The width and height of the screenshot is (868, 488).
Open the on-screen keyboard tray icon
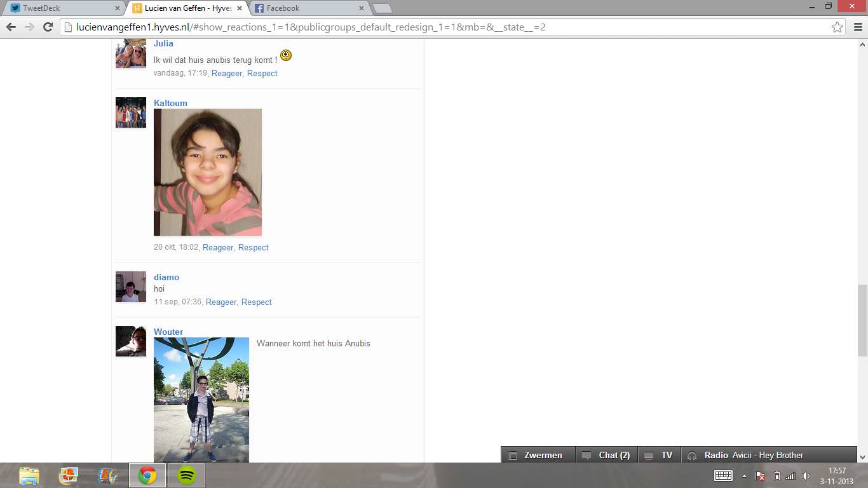723,475
